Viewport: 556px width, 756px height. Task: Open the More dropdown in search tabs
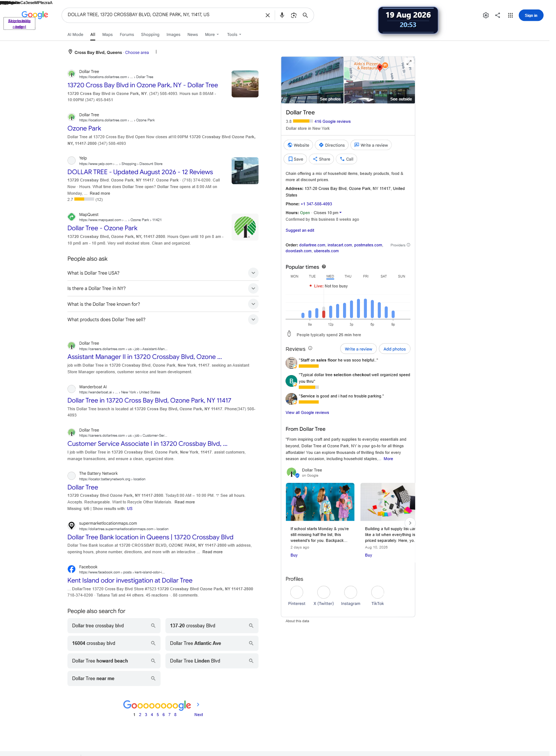pyautogui.click(x=212, y=34)
